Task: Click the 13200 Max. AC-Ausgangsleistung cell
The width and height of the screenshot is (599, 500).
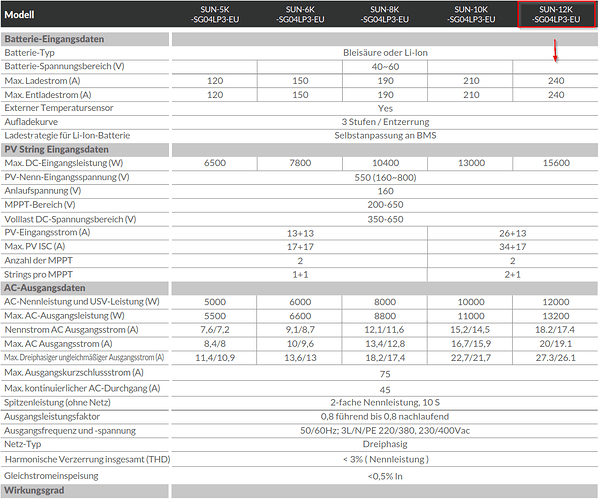Action: [556, 316]
